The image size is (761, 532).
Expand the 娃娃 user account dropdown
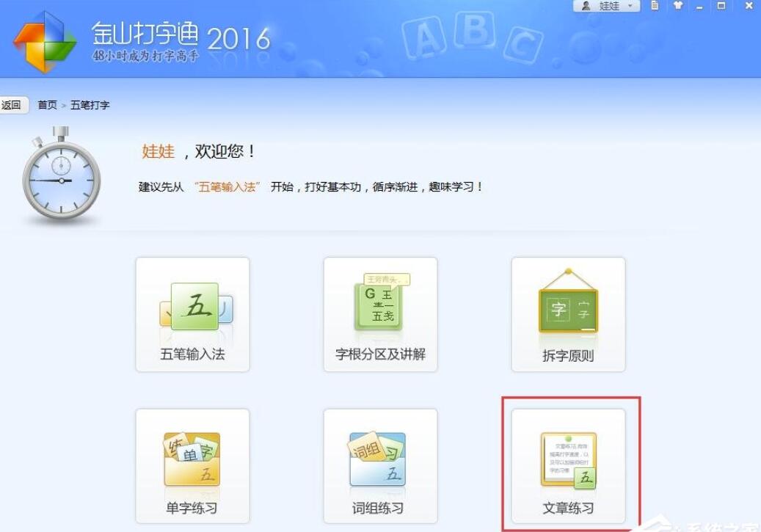(x=629, y=6)
